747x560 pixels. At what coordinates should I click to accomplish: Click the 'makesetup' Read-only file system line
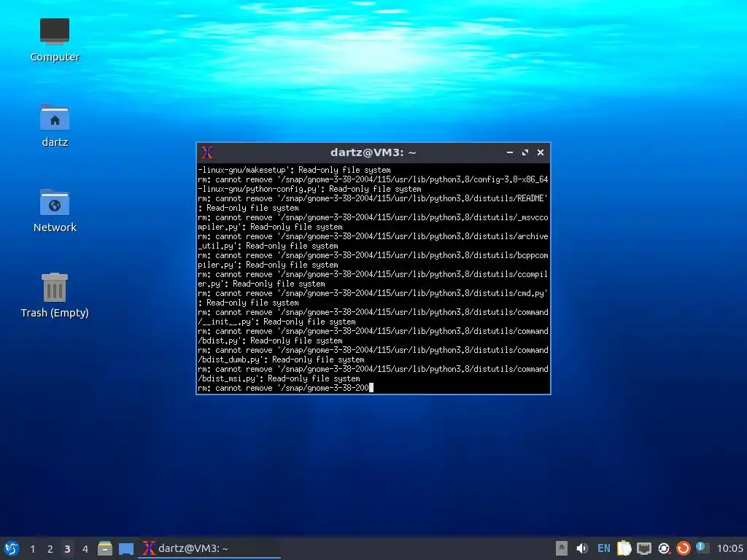click(294, 170)
